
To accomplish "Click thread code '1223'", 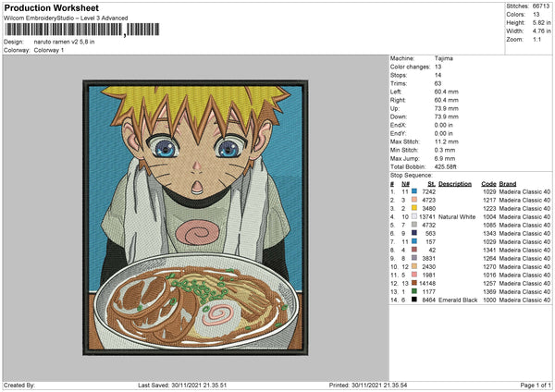I will 489,208.
